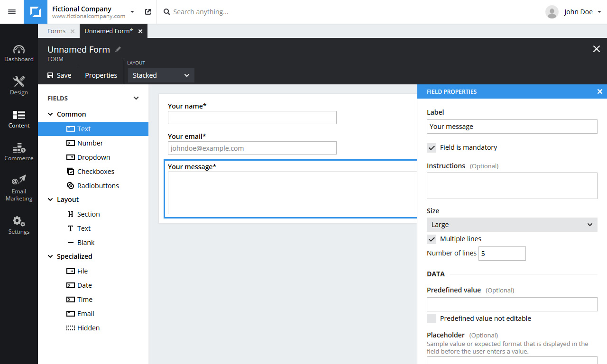Open the Size dropdown showing Large
This screenshot has width=607, height=364.
[512, 225]
